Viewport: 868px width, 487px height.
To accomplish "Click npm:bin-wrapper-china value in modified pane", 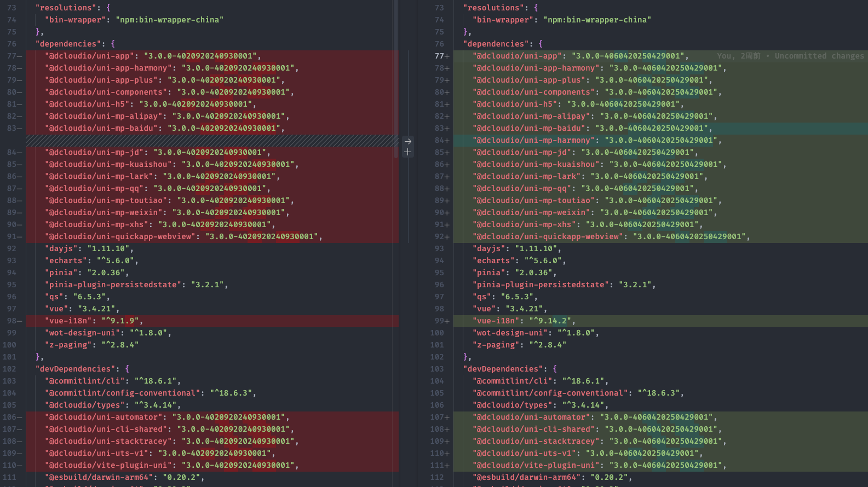I will click(x=597, y=20).
